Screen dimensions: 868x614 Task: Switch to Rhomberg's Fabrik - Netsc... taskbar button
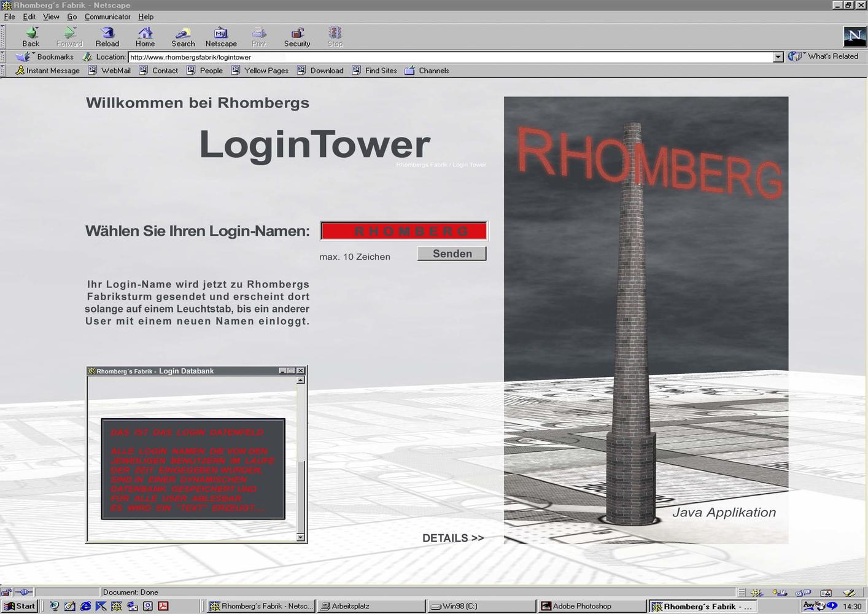[x=261, y=606]
